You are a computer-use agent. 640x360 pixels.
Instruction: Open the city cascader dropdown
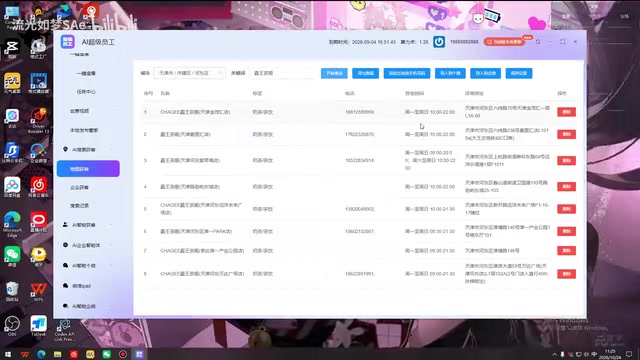(189, 73)
